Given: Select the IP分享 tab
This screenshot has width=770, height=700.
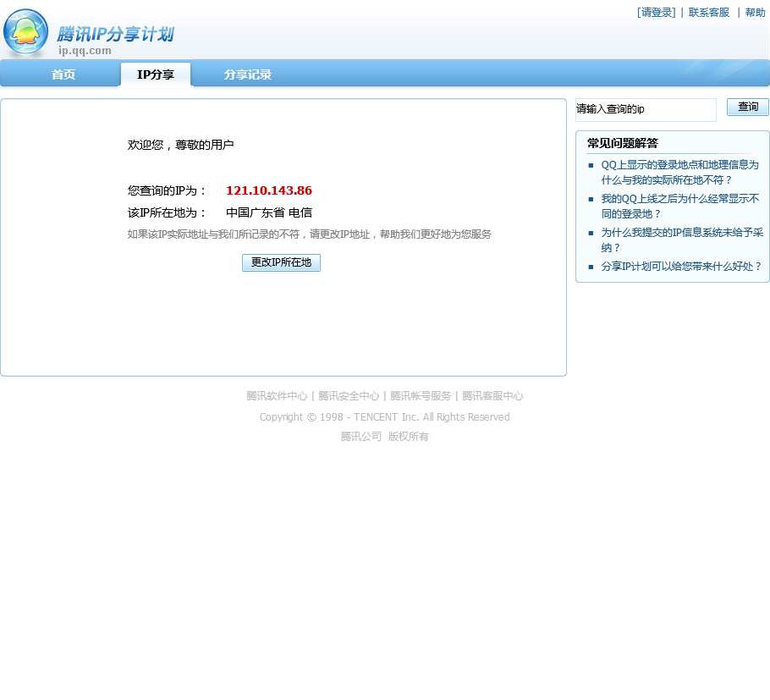Looking at the screenshot, I should tap(156, 74).
